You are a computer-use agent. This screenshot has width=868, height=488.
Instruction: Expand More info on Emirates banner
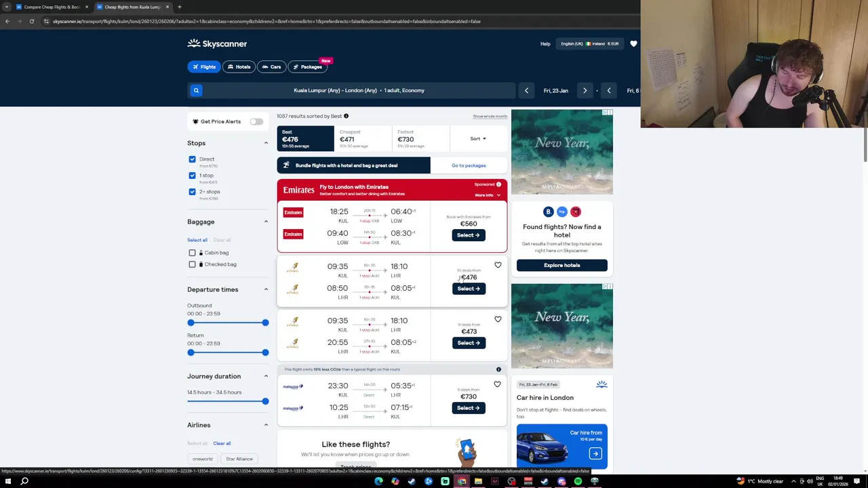tap(488, 195)
